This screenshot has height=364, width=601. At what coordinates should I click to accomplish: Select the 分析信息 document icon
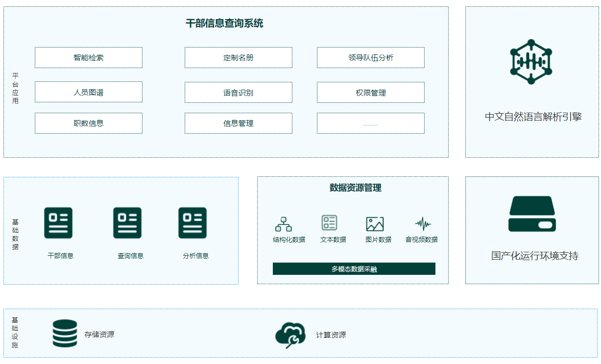point(192,223)
